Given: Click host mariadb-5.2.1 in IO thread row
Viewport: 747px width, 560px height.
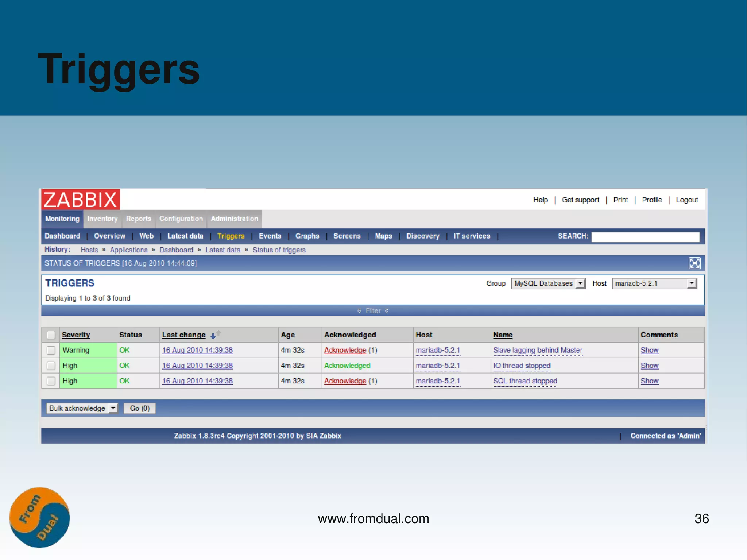Looking at the screenshot, I should click(x=438, y=366).
